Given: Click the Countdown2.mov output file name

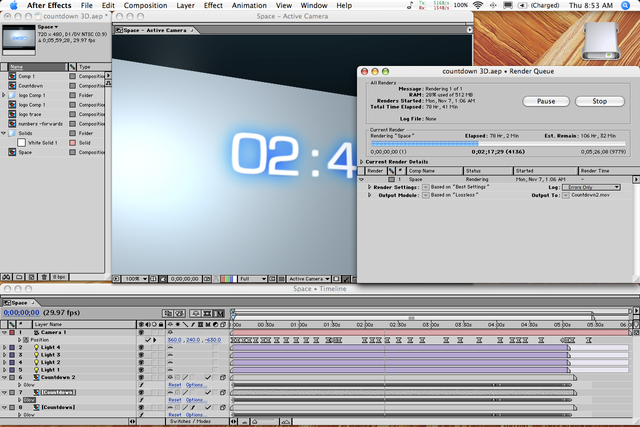Looking at the screenshot, I should pyautogui.click(x=591, y=196).
